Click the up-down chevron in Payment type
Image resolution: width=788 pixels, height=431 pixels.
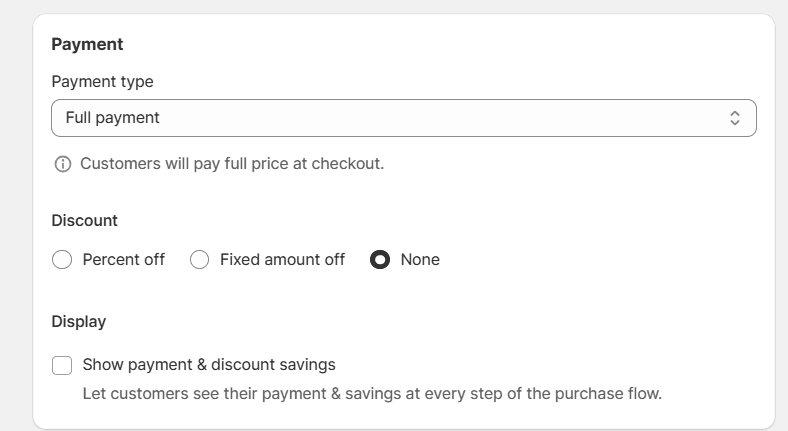tap(735, 118)
